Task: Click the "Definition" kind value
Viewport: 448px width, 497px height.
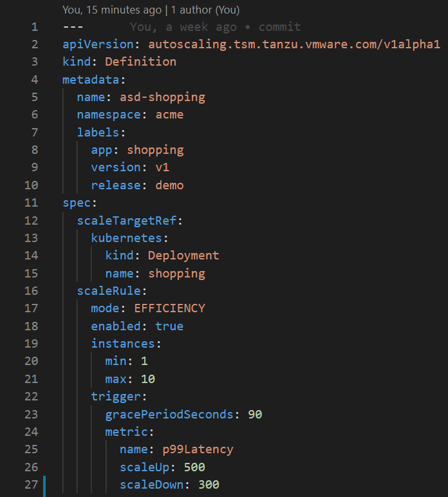Action: (140, 62)
